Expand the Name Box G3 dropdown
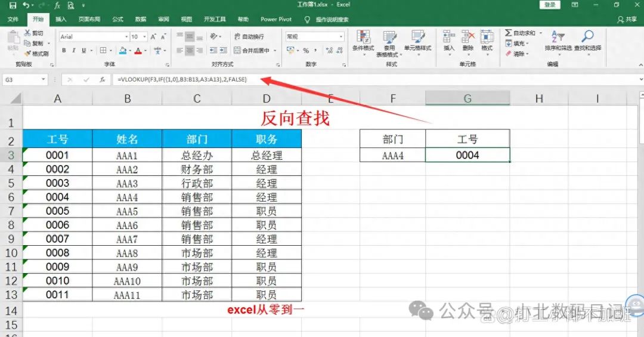 coord(43,80)
